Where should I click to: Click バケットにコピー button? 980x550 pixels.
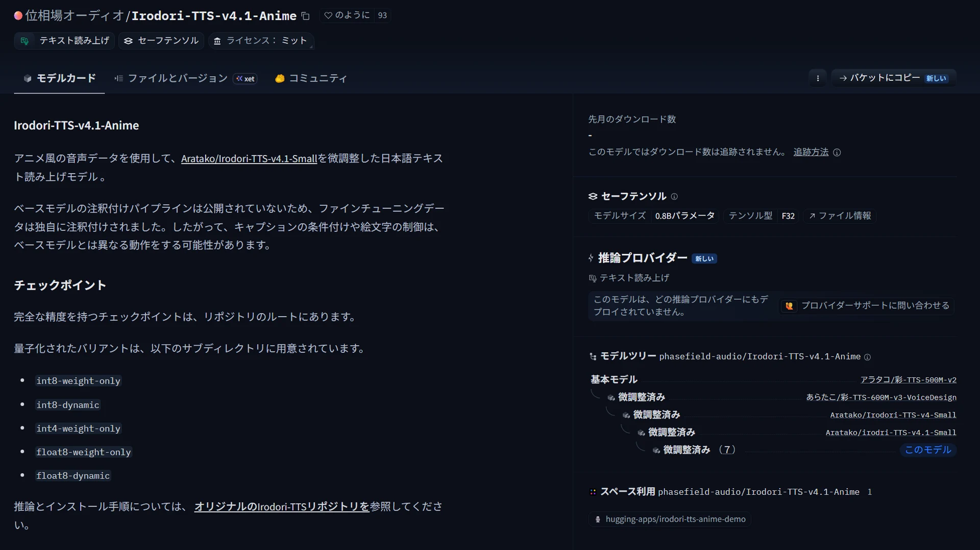click(x=894, y=78)
